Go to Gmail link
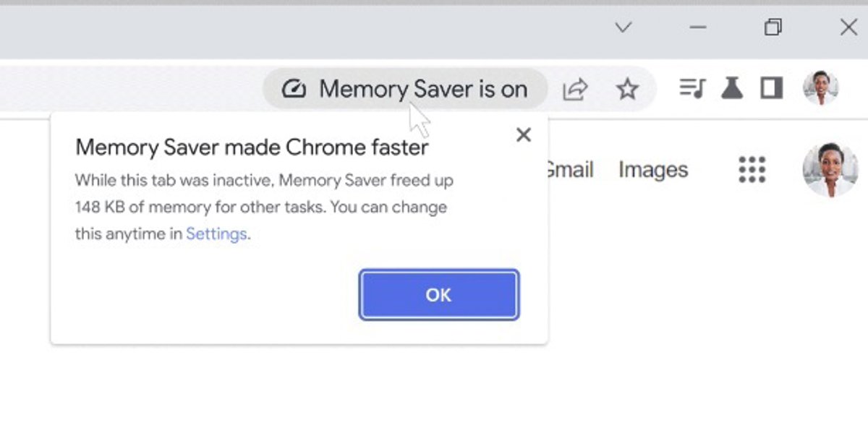The width and height of the screenshot is (868, 433). click(x=570, y=170)
